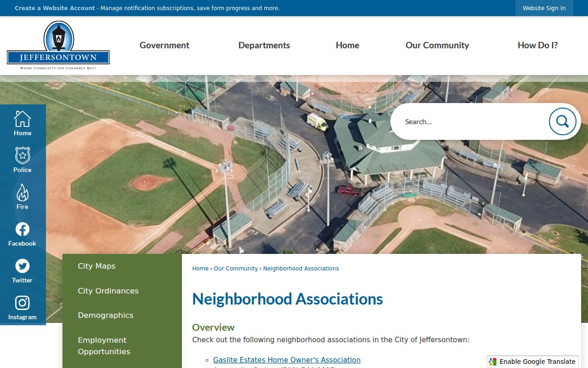Open the Home sidebar icon
Viewport: 588px width, 368px height.
23,123
